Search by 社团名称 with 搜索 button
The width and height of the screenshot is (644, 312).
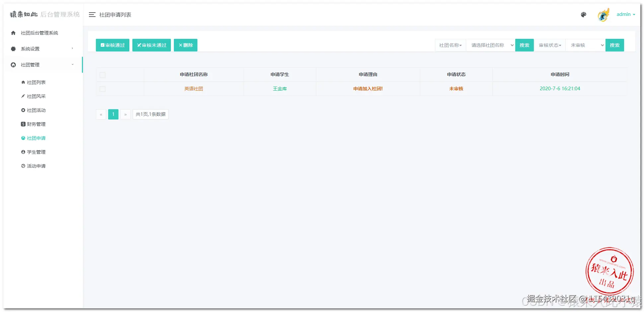point(524,45)
